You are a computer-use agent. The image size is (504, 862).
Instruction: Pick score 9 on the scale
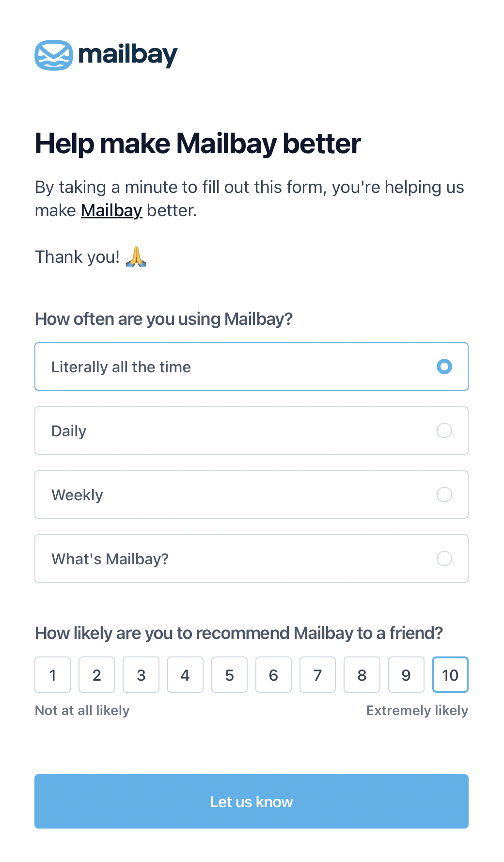[406, 675]
